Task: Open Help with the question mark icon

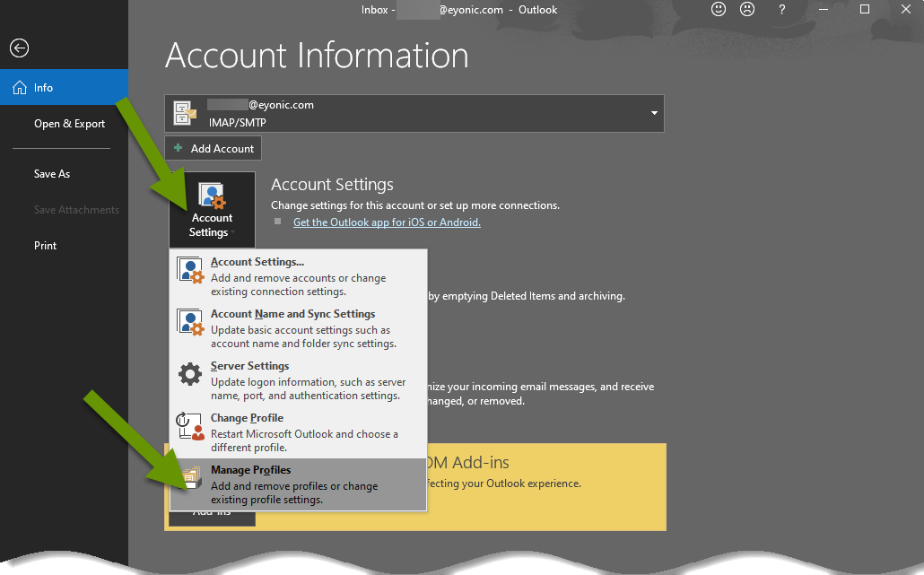Action: tap(782, 10)
